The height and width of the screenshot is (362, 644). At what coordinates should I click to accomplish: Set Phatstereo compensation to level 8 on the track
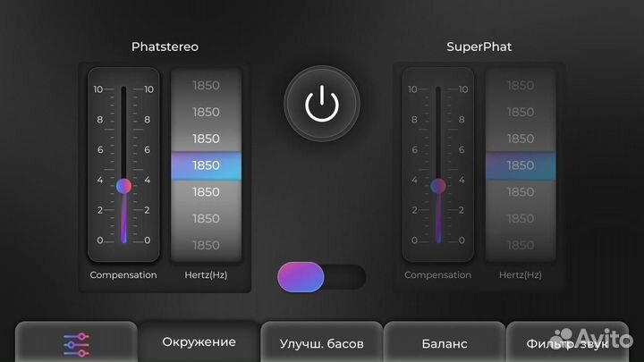(x=123, y=120)
